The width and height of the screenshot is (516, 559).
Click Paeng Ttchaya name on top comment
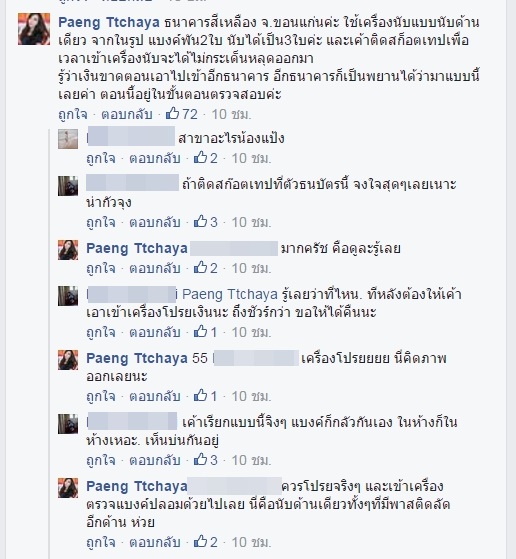(109, 22)
